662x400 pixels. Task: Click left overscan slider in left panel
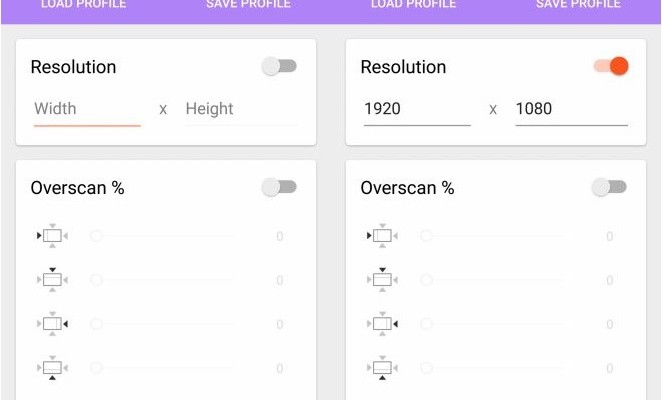pos(163,237)
